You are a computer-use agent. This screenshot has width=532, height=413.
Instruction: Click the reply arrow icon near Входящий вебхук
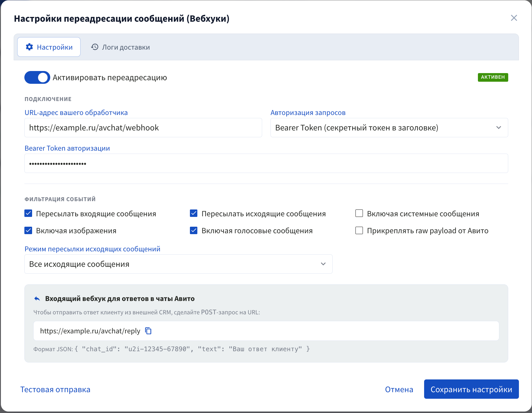pyautogui.click(x=37, y=299)
